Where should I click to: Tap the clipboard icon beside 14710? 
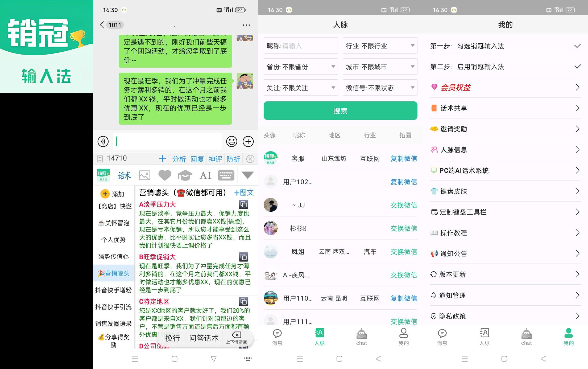pyautogui.click(x=100, y=159)
